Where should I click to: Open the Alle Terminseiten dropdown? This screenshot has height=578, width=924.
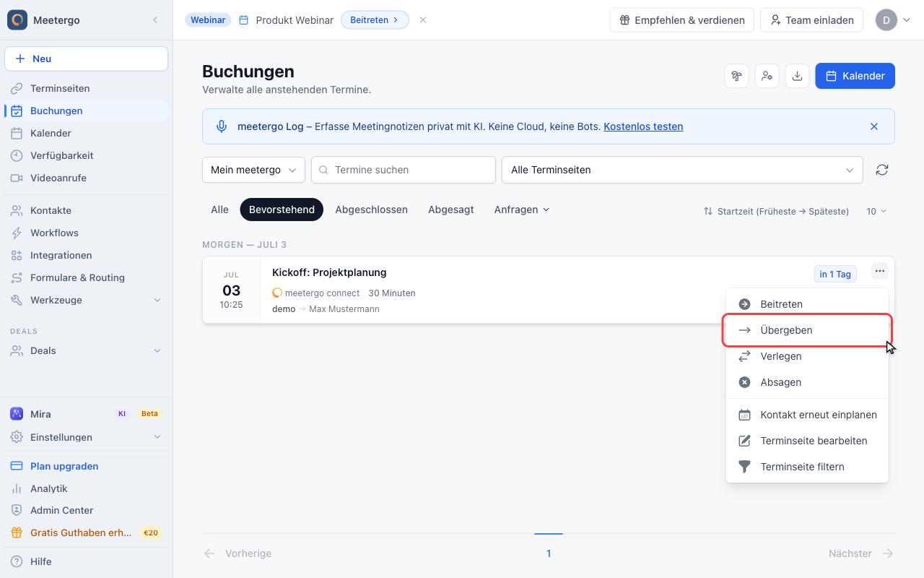682,170
